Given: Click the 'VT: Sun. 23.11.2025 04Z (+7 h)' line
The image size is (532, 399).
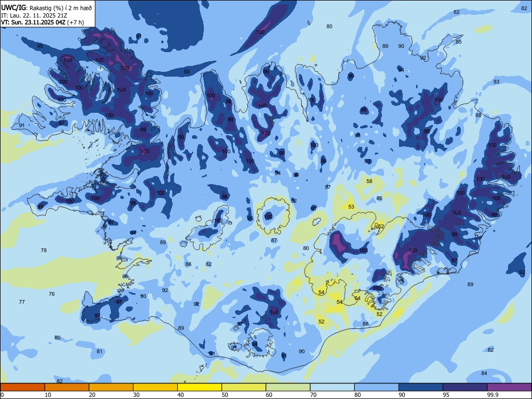Looking at the screenshot, I should [x=43, y=22].
